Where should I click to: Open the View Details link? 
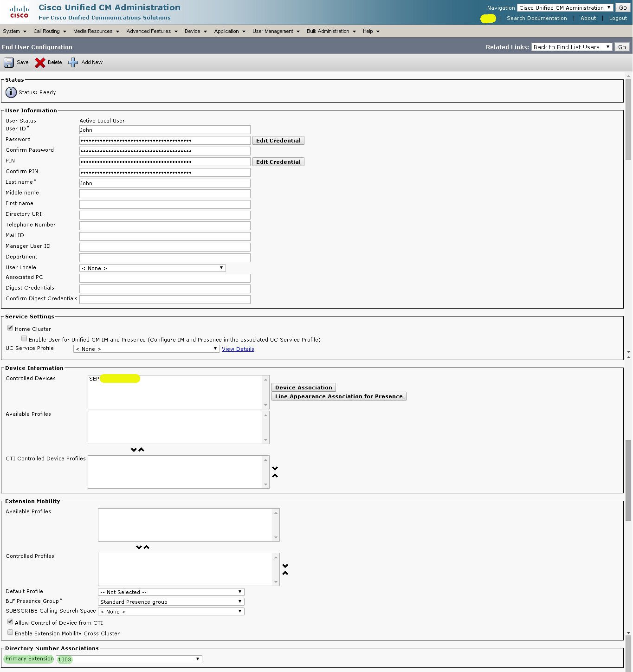pyautogui.click(x=238, y=349)
